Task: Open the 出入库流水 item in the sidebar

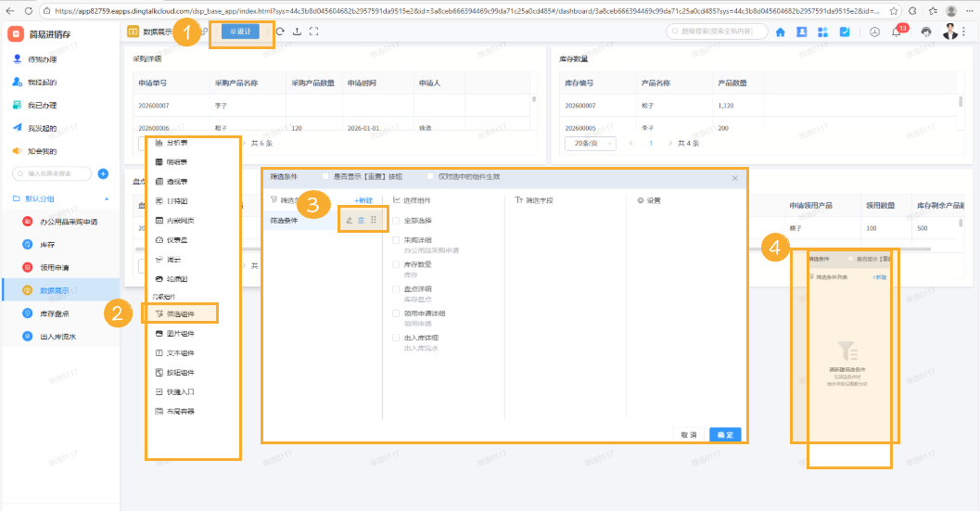Action: pos(58,337)
